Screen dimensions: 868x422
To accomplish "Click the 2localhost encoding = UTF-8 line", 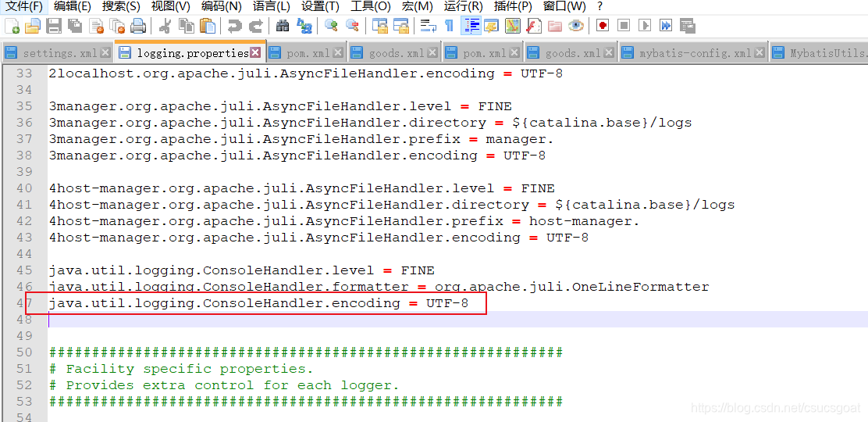I will tap(305, 73).
